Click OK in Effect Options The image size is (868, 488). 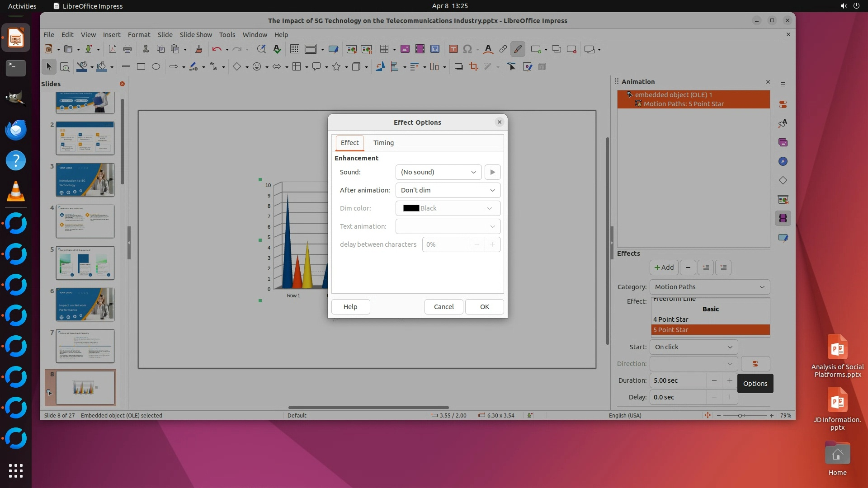pos(484,307)
